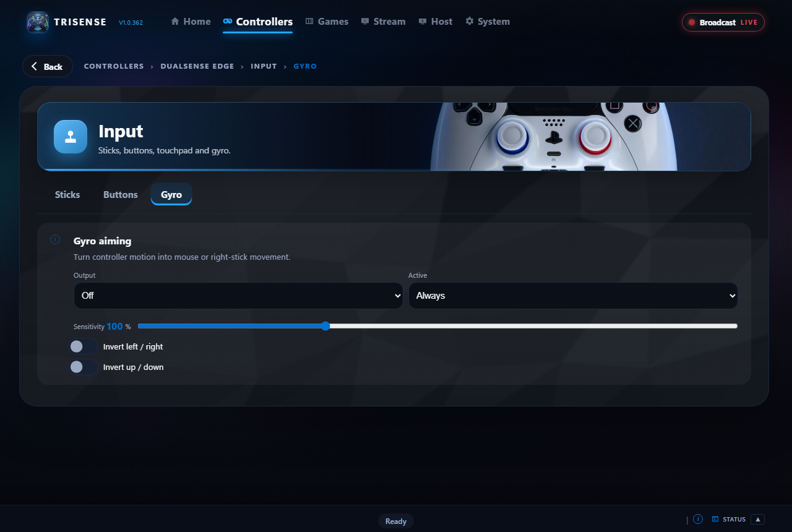Click the version label V1.0.362
Screen dimensions: 792x532
(131, 23)
